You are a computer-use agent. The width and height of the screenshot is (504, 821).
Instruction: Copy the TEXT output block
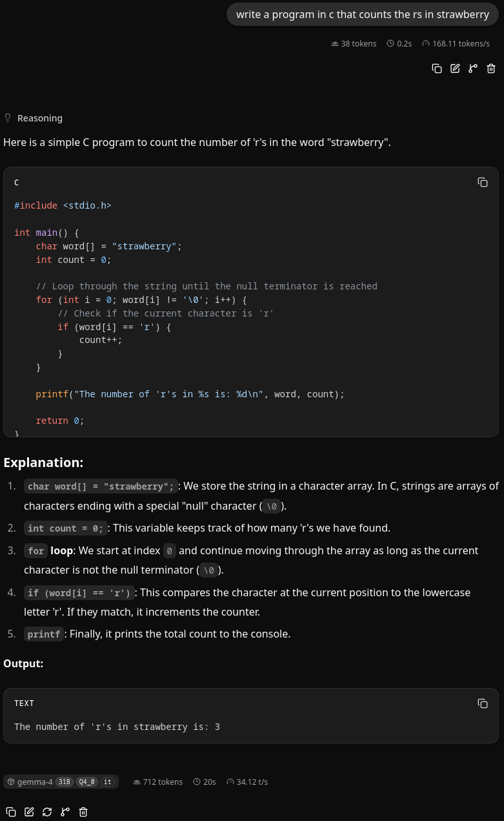(483, 703)
